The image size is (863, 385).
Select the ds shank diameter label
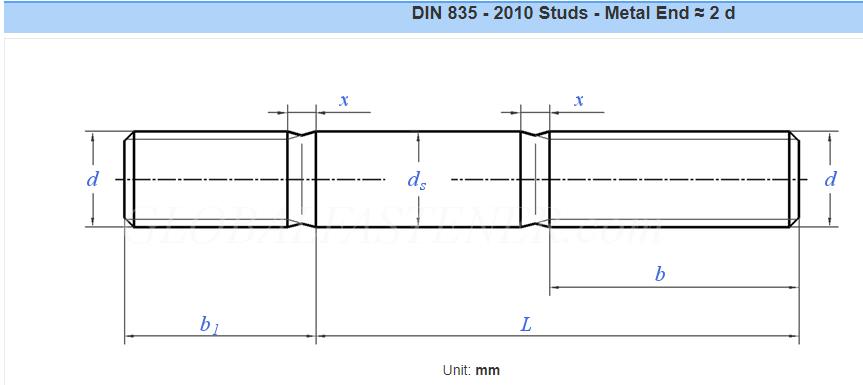(x=417, y=180)
